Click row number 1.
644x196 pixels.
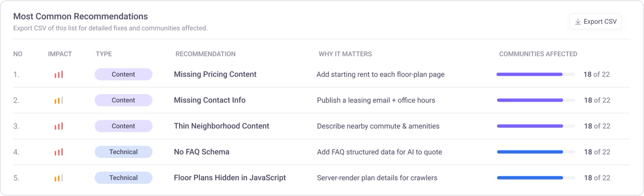coord(16,74)
